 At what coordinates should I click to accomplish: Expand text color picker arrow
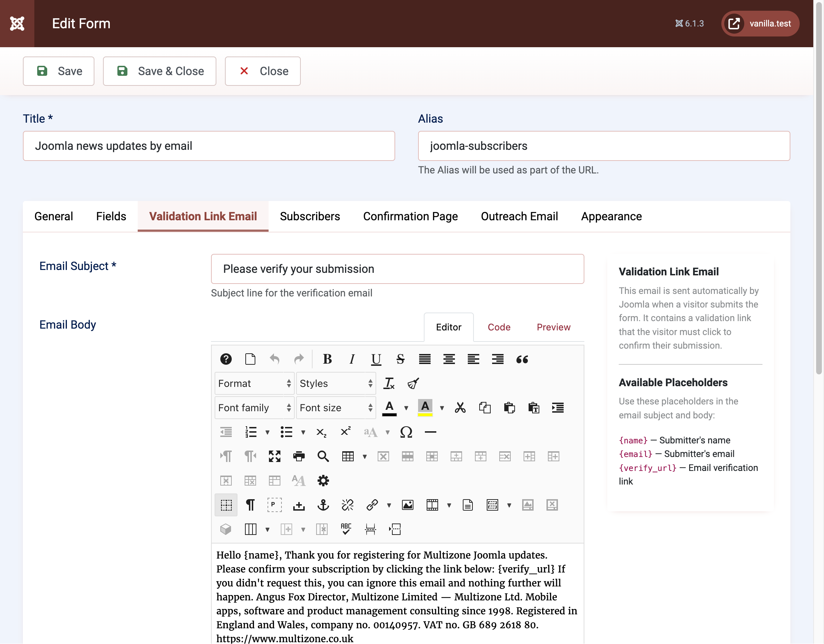click(406, 408)
